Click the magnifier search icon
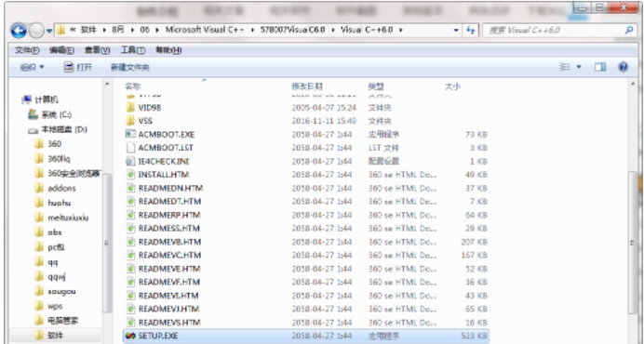 [x=629, y=30]
